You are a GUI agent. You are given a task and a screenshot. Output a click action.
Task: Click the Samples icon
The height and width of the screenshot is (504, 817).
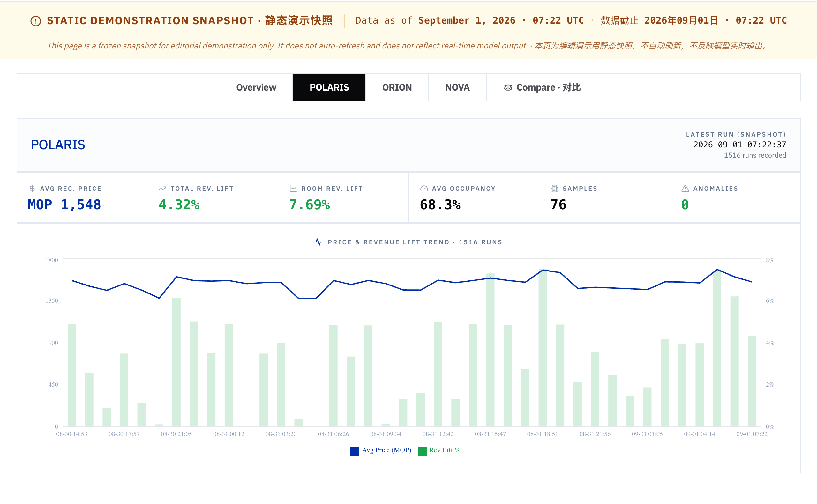[554, 189]
